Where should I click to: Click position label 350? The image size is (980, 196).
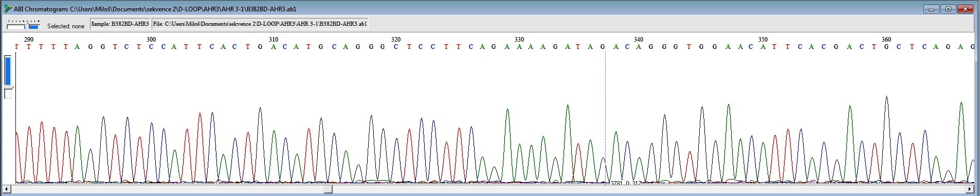pos(763,40)
